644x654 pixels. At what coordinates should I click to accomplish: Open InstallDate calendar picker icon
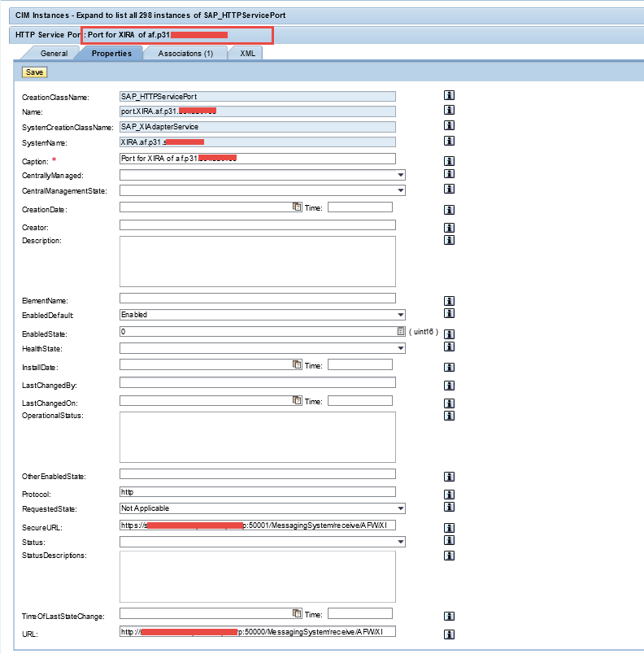(x=297, y=364)
